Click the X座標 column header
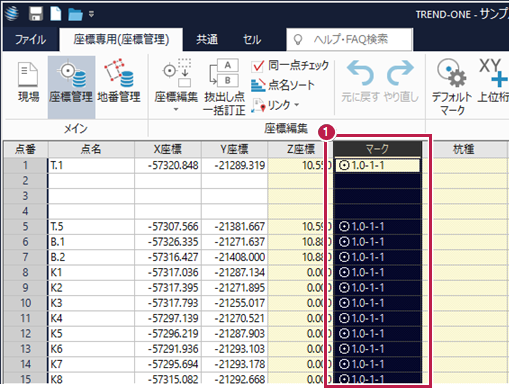 pyautogui.click(x=168, y=149)
